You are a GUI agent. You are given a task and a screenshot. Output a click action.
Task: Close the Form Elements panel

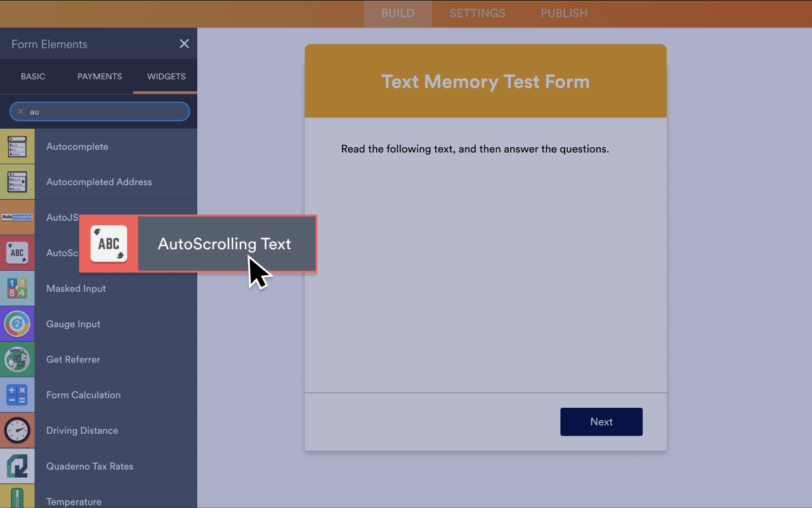184,44
